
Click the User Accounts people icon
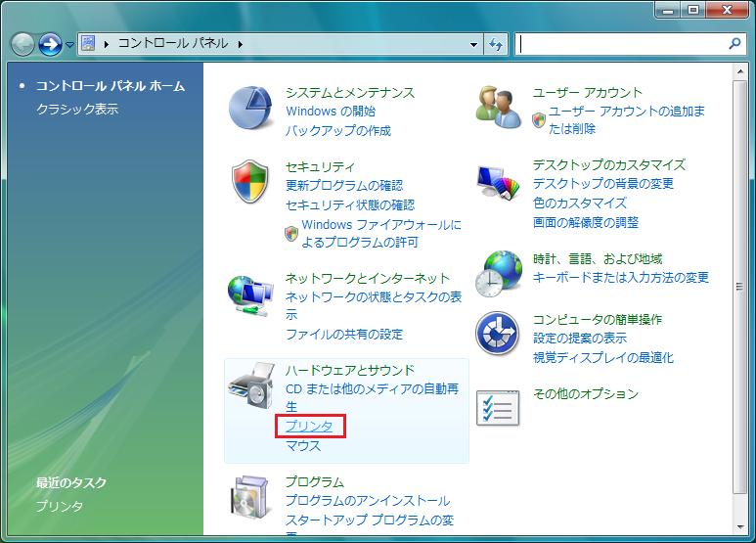tap(498, 107)
